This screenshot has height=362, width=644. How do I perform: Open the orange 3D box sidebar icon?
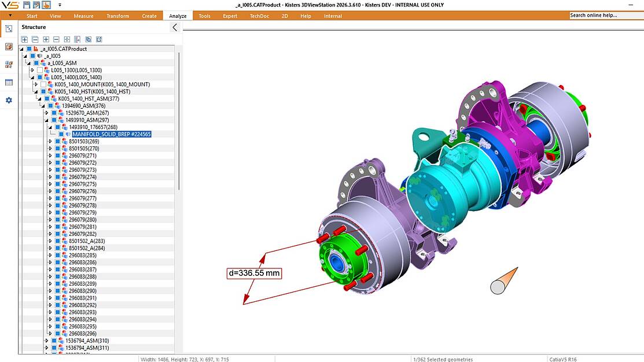click(9, 47)
